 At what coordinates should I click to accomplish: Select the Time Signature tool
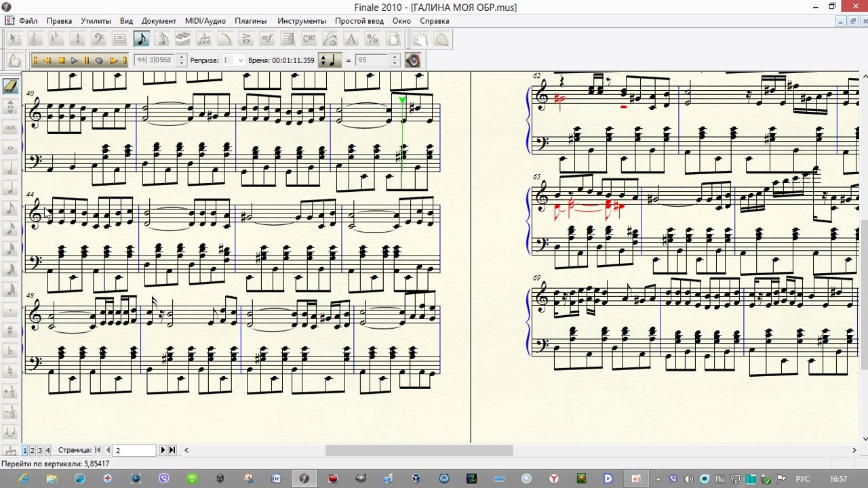(x=77, y=39)
